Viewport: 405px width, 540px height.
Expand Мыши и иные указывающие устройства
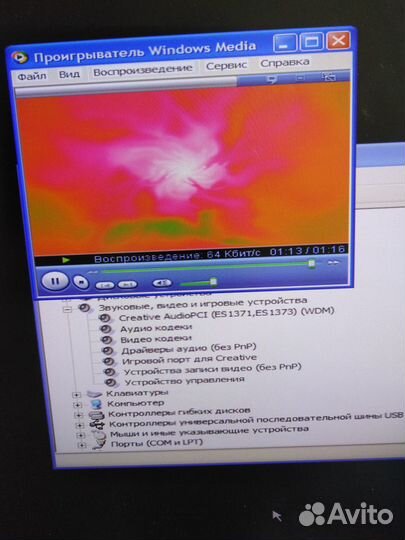80,436
